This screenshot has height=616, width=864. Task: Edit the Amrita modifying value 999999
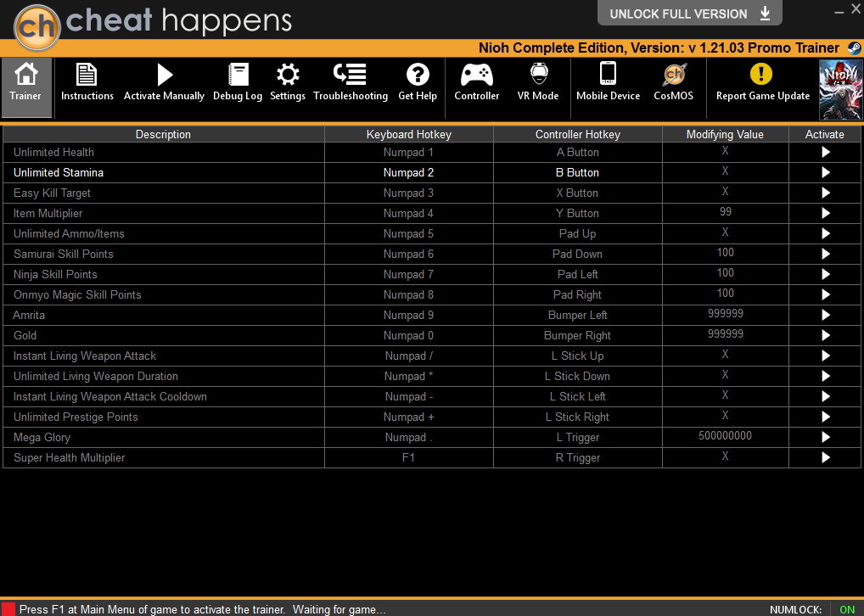pos(725,313)
